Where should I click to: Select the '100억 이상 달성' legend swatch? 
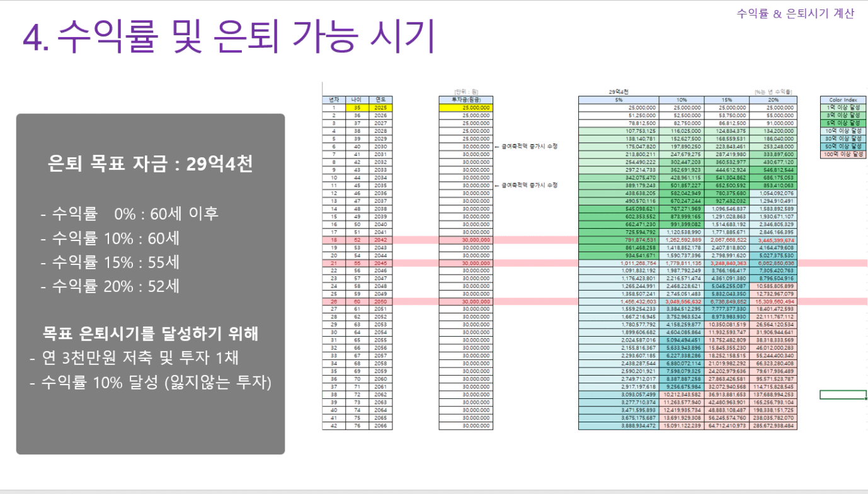click(x=843, y=153)
